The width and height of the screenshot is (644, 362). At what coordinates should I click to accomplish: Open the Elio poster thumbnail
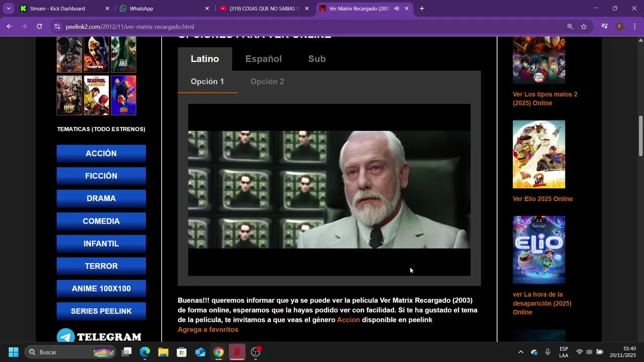(x=539, y=250)
